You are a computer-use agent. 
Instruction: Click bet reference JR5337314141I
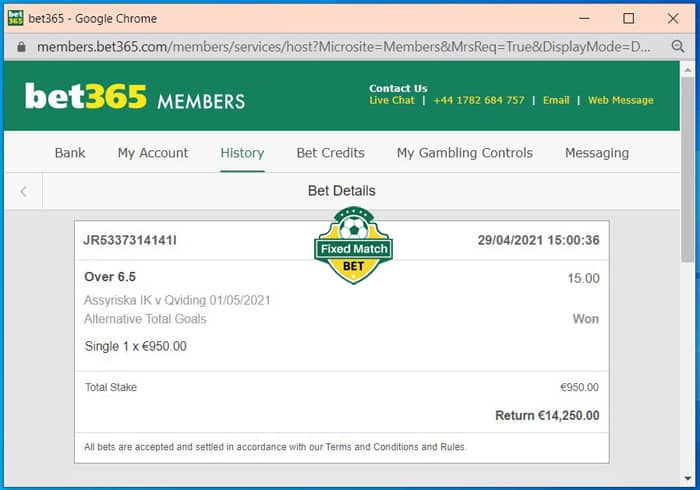130,241
